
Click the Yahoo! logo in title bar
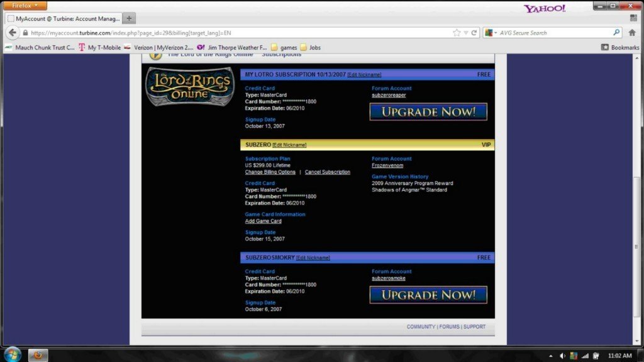[544, 8]
